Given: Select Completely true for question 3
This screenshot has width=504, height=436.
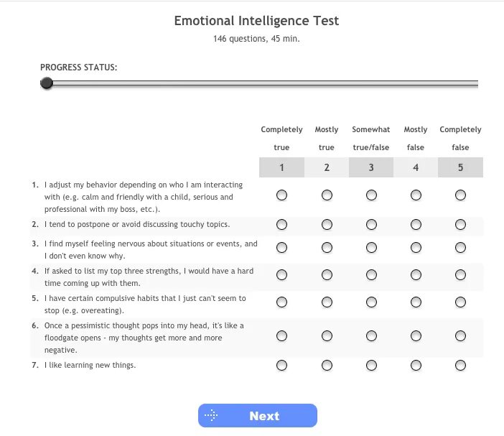Looking at the screenshot, I should coord(281,248).
